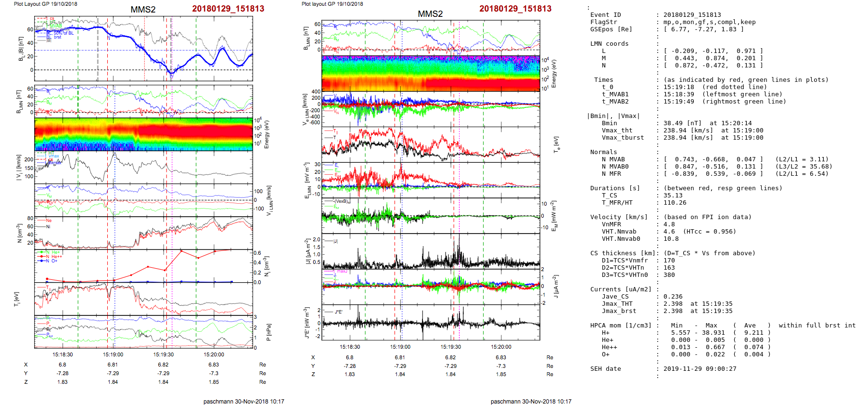Click the t_0 time 15:19:18
This screenshot has height=405, width=868.
[679, 87]
